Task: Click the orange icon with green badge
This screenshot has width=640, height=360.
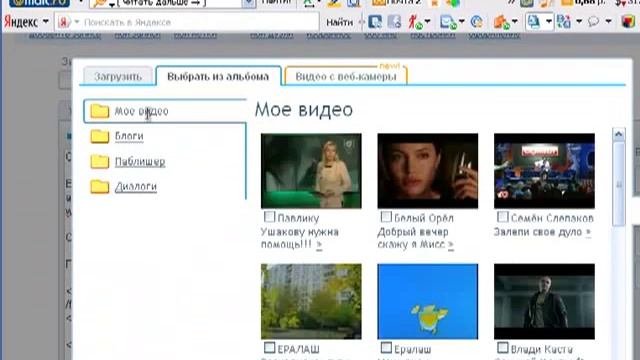Action: pyautogui.click(x=501, y=22)
